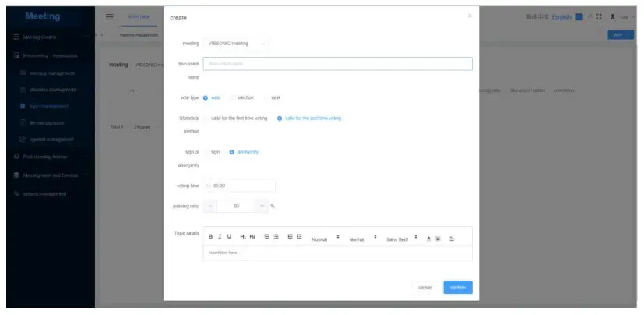Expand the Meeting Control sidebar menu
The height and width of the screenshot is (315, 644).
coord(86,37)
